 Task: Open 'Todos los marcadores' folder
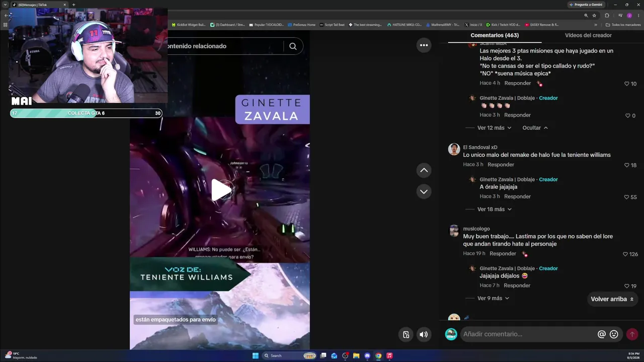623,25
